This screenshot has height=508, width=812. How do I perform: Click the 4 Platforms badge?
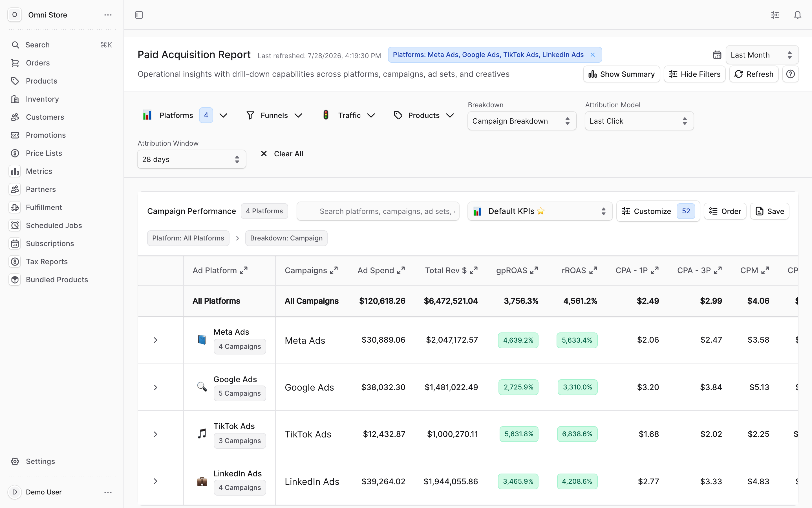point(264,211)
